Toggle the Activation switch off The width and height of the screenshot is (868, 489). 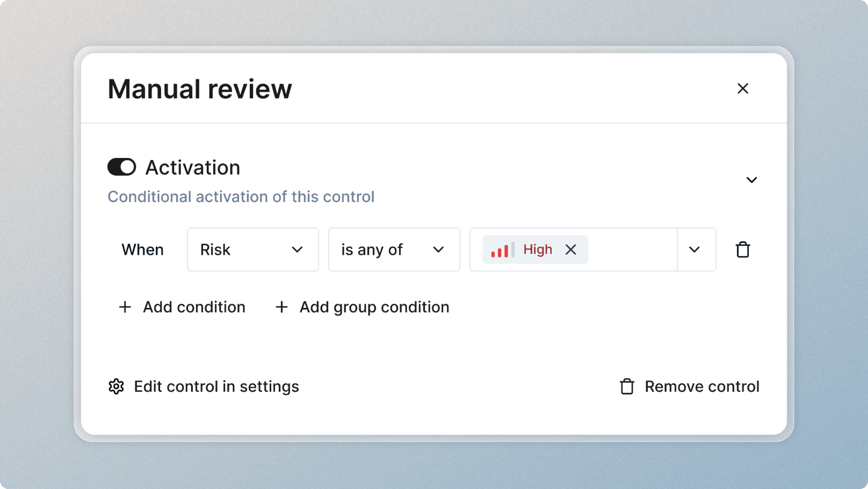tap(122, 167)
